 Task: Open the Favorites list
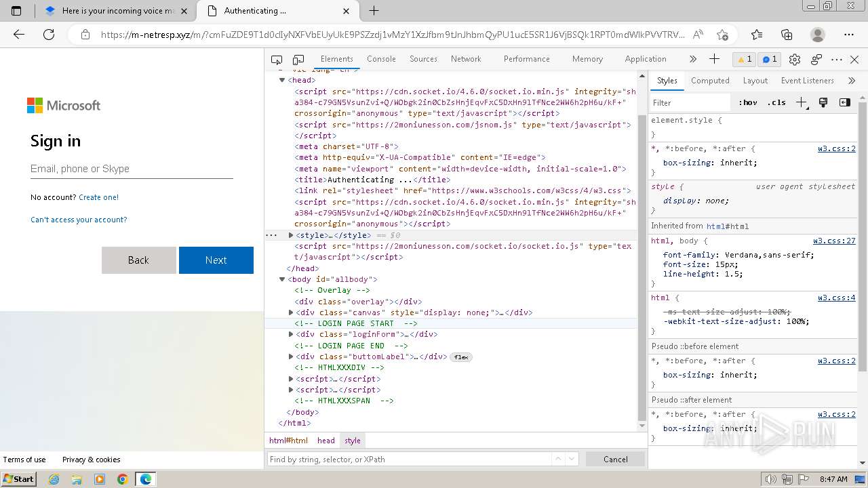[757, 35]
